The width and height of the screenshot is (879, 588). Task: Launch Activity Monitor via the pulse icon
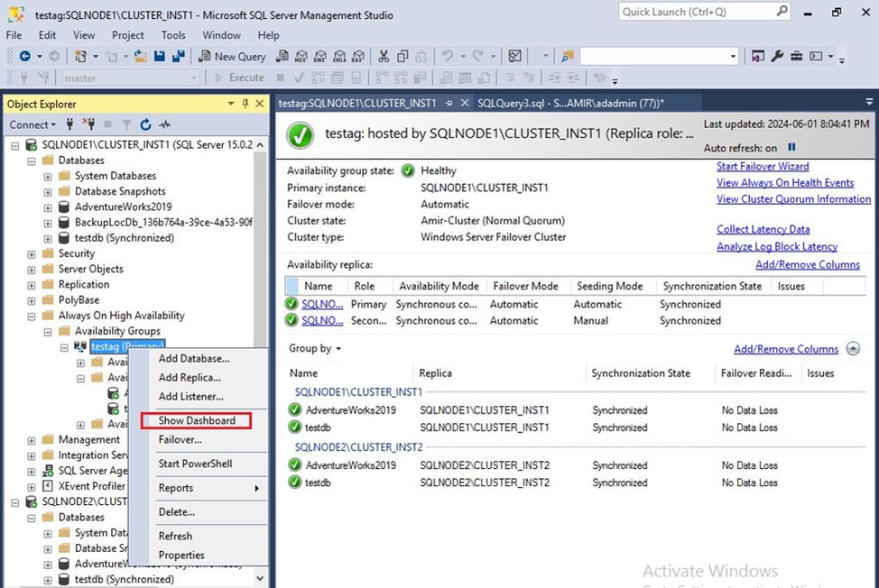click(166, 124)
